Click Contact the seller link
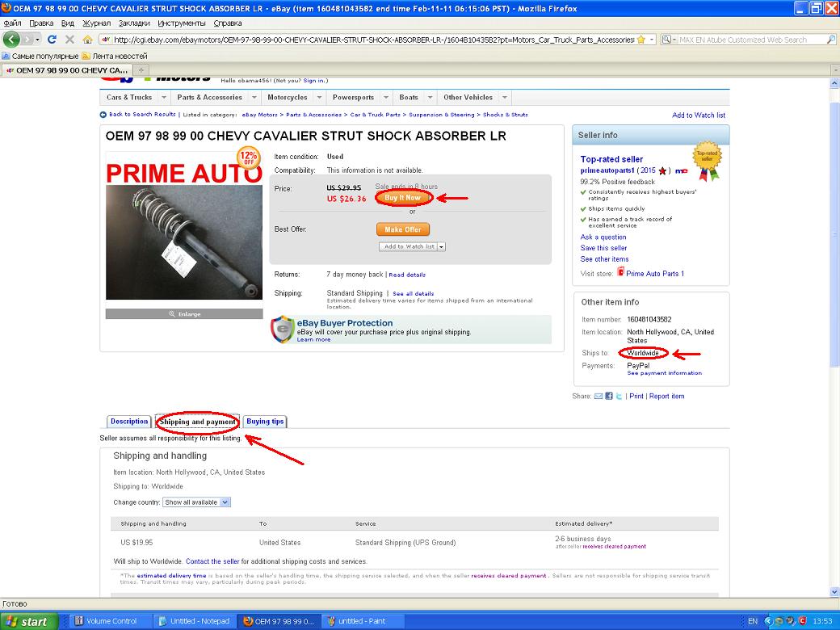The width and height of the screenshot is (840, 630). click(212, 561)
